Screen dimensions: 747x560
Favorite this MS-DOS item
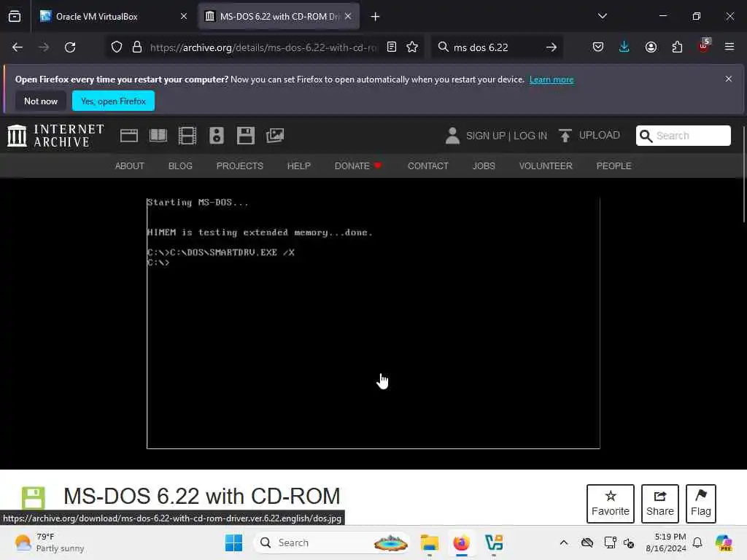[x=611, y=504]
